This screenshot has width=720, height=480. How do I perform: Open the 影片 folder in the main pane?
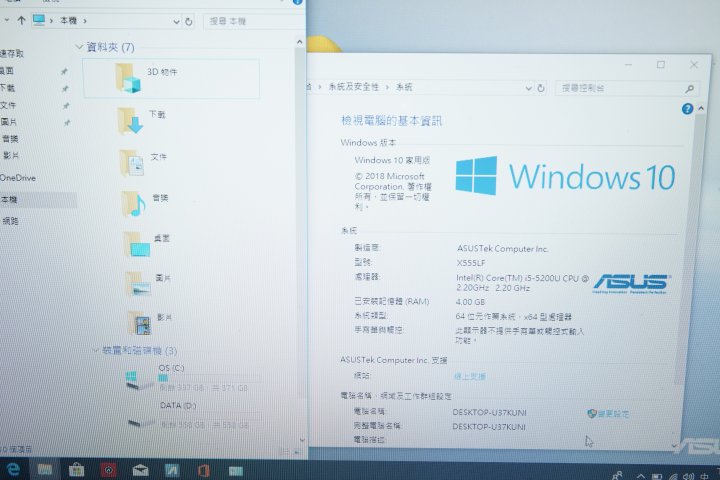[150, 322]
